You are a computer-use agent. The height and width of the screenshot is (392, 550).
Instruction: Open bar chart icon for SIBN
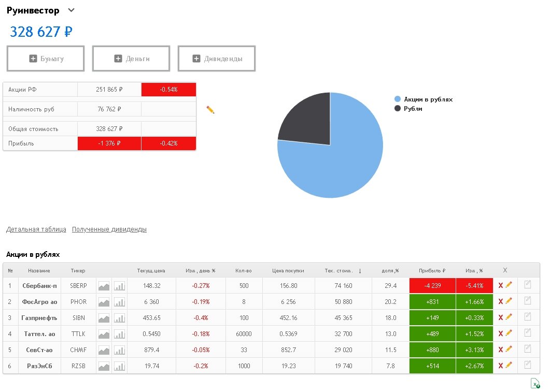pyautogui.click(x=119, y=318)
